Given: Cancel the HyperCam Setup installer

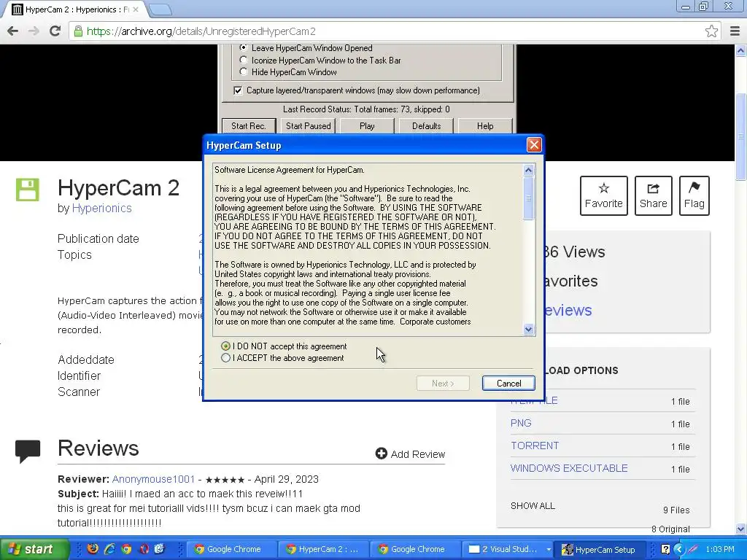Looking at the screenshot, I should pyautogui.click(x=508, y=384).
